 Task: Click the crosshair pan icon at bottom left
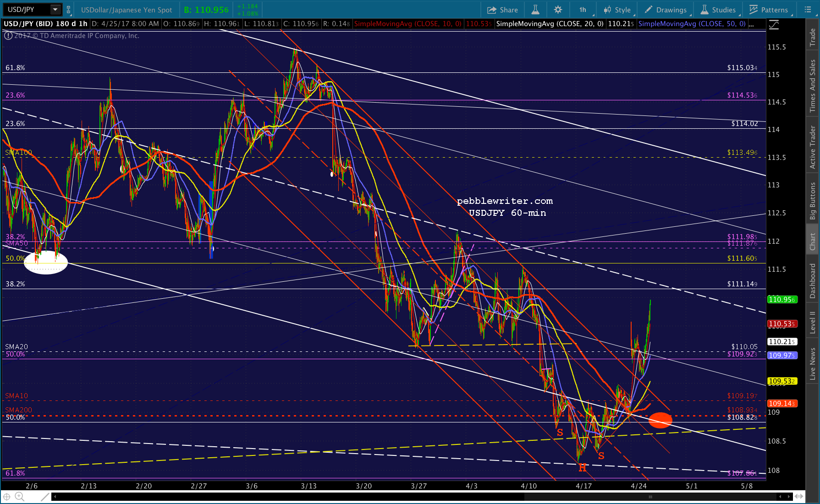[7, 496]
